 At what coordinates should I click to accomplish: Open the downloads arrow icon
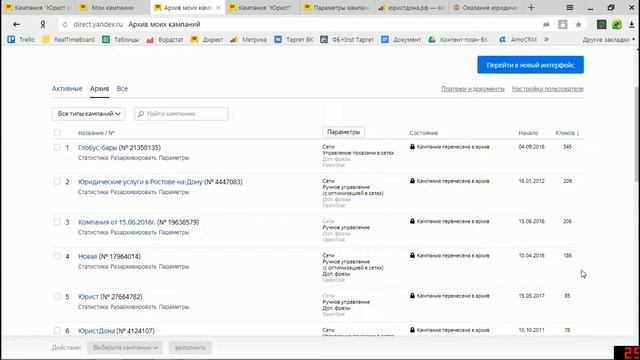tap(631, 24)
